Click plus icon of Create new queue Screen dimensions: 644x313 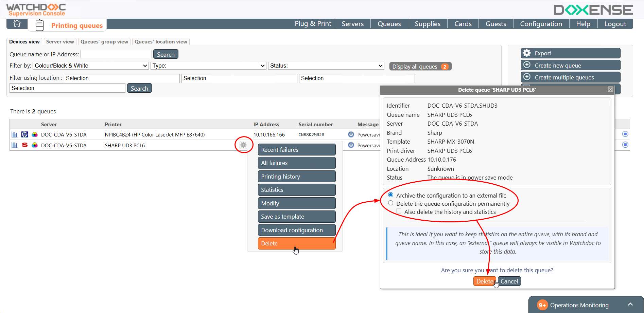click(x=527, y=65)
